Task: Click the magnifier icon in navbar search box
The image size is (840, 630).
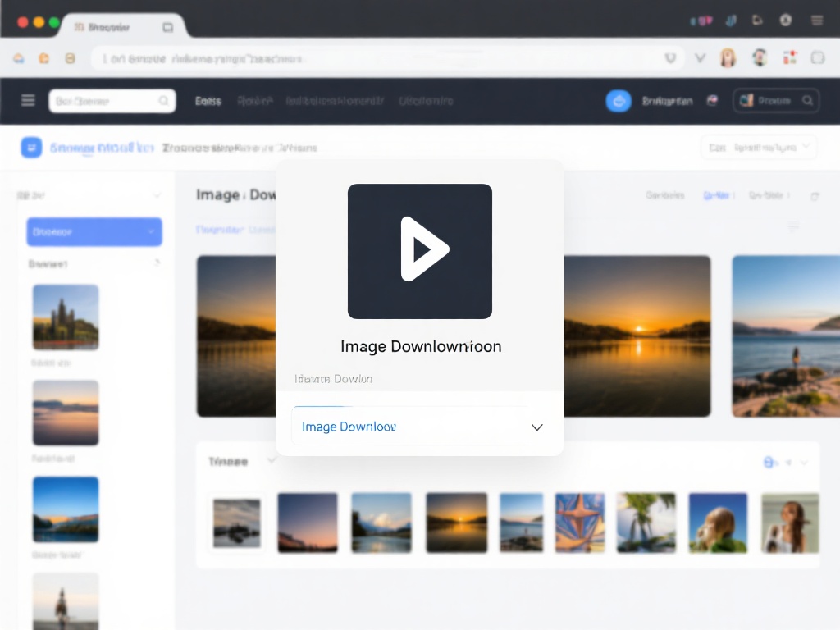Action: [x=164, y=101]
